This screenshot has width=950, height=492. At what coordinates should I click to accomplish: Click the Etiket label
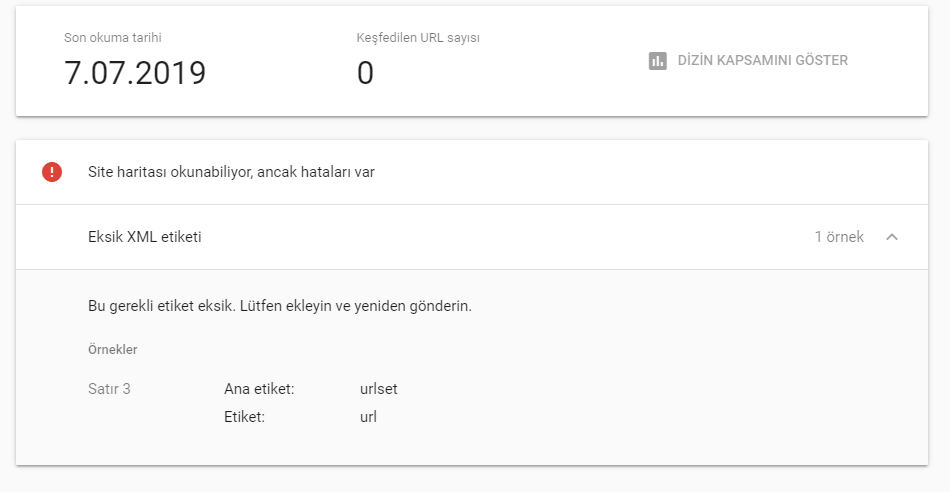click(x=244, y=417)
